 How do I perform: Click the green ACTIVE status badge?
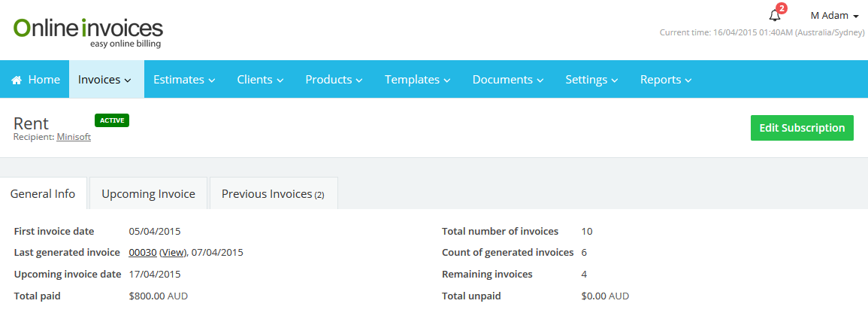tap(112, 120)
